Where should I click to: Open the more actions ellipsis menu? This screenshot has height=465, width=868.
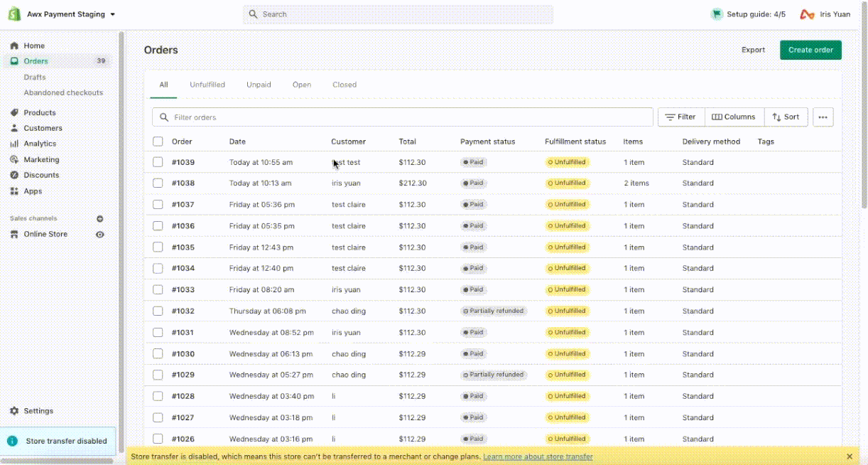823,117
